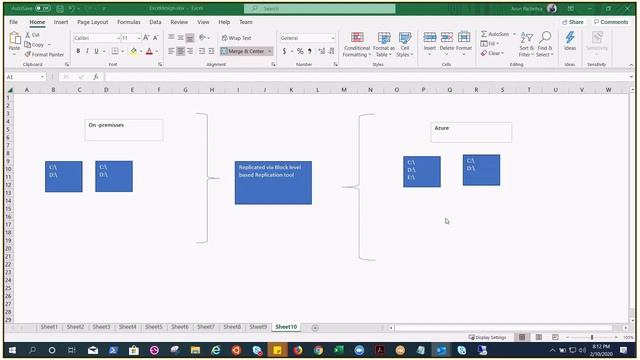Increase font size with large A icon

point(146,38)
